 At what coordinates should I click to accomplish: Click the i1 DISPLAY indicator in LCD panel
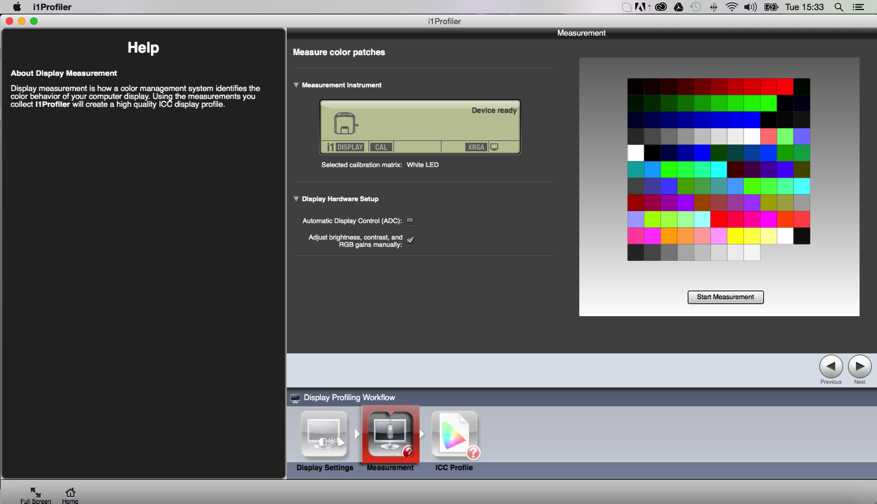point(345,147)
